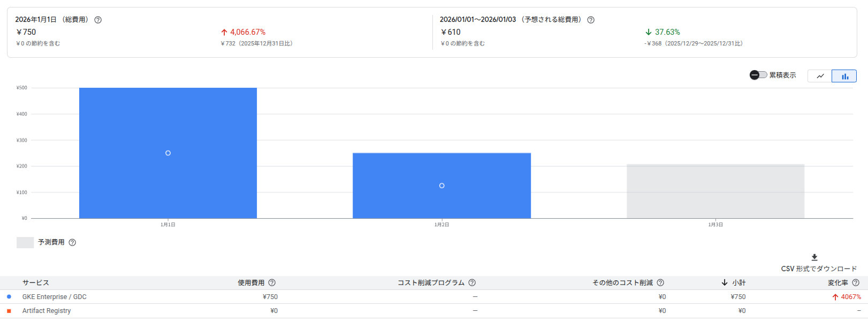
Task: Click the gray 予測費用 legend swatch
Action: point(25,242)
